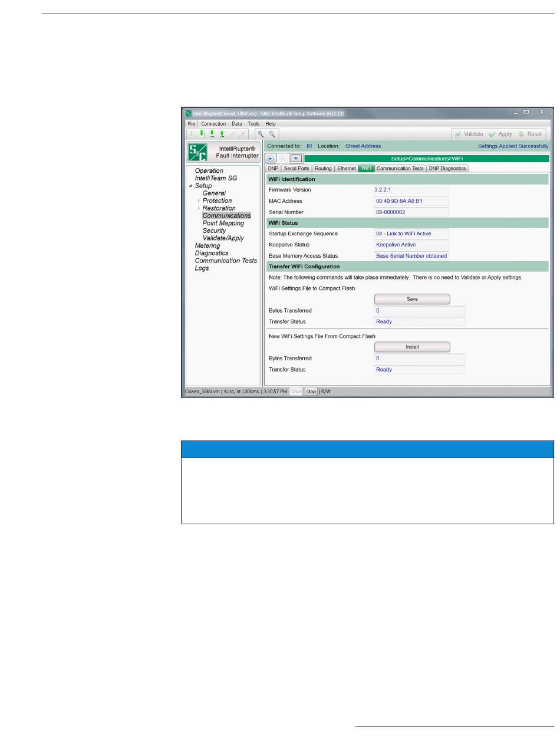Image resolution: width=560 pixels, height=743 pixels.
Task: Click the Firmware Version value 3.2.2.1
Action: tap(383, 190)
